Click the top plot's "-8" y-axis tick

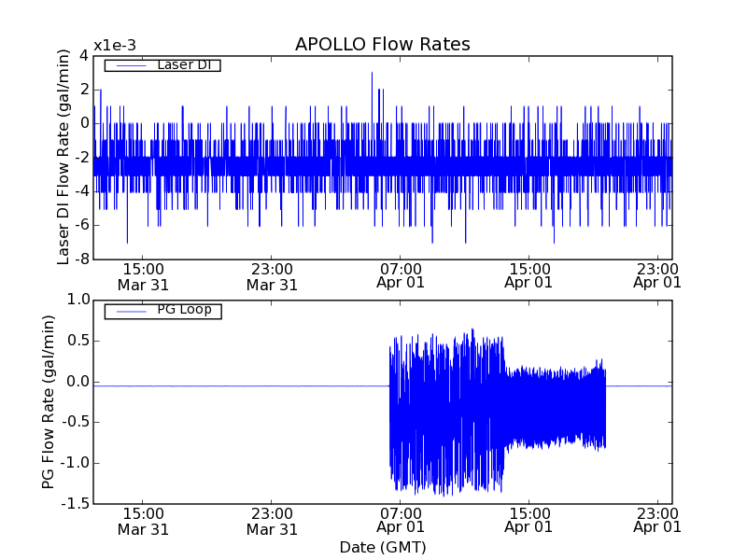82,259
